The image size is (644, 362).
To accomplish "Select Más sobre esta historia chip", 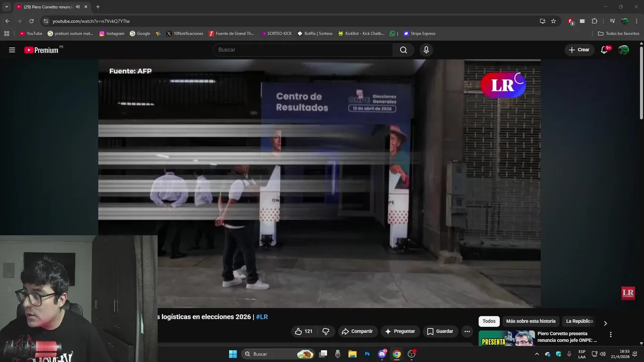I will pos(531,321).
